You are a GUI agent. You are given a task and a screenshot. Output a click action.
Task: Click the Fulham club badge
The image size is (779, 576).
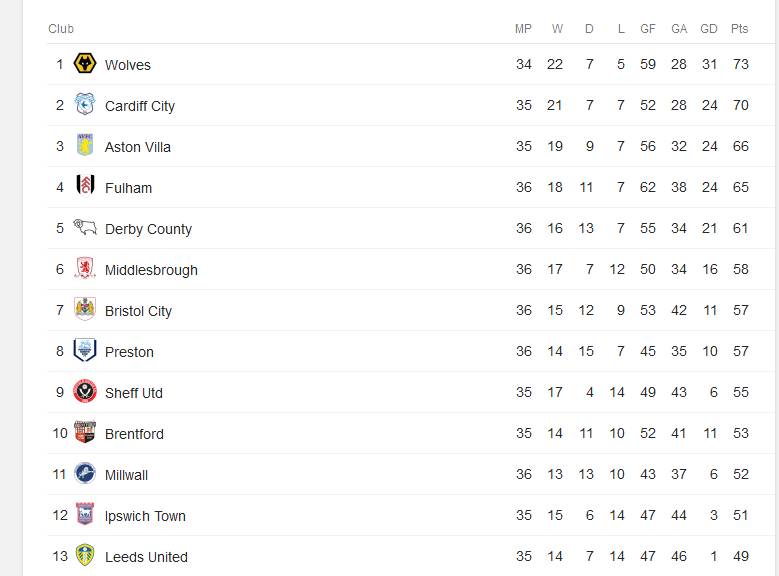85,187
